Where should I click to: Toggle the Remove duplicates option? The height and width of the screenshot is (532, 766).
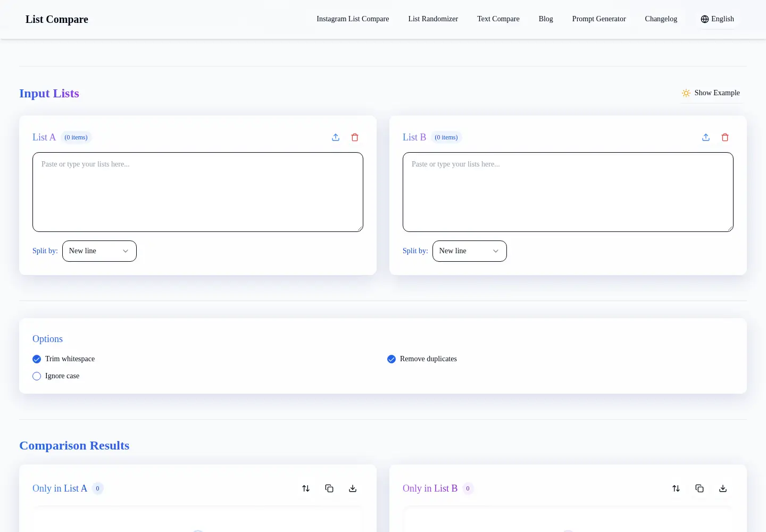click(392, 359)
